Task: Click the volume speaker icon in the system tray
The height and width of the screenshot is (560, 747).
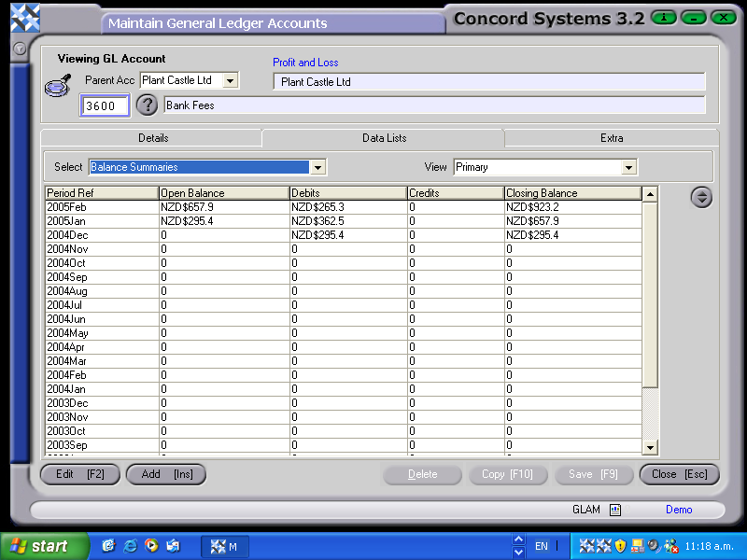Action: click(652, 546)
